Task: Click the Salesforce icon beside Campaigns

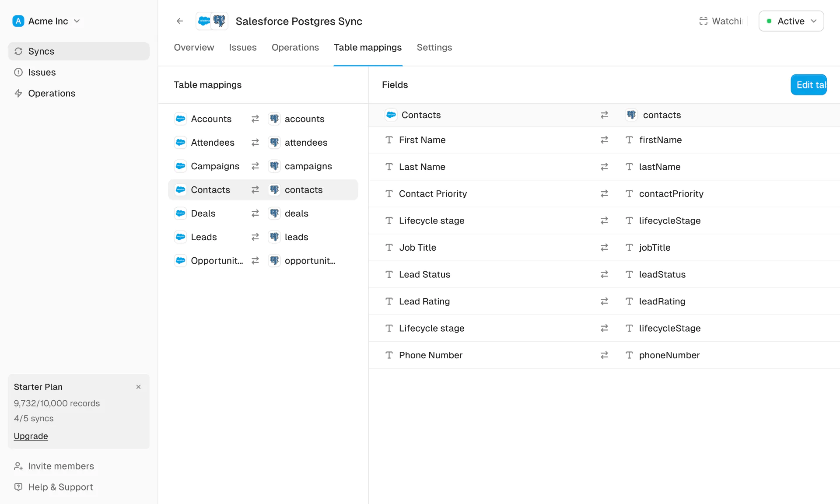Action: coord(180,166)
